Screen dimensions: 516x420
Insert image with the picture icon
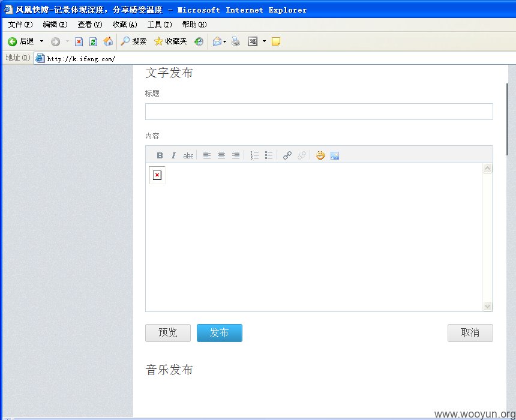click(x=335, y=155)
